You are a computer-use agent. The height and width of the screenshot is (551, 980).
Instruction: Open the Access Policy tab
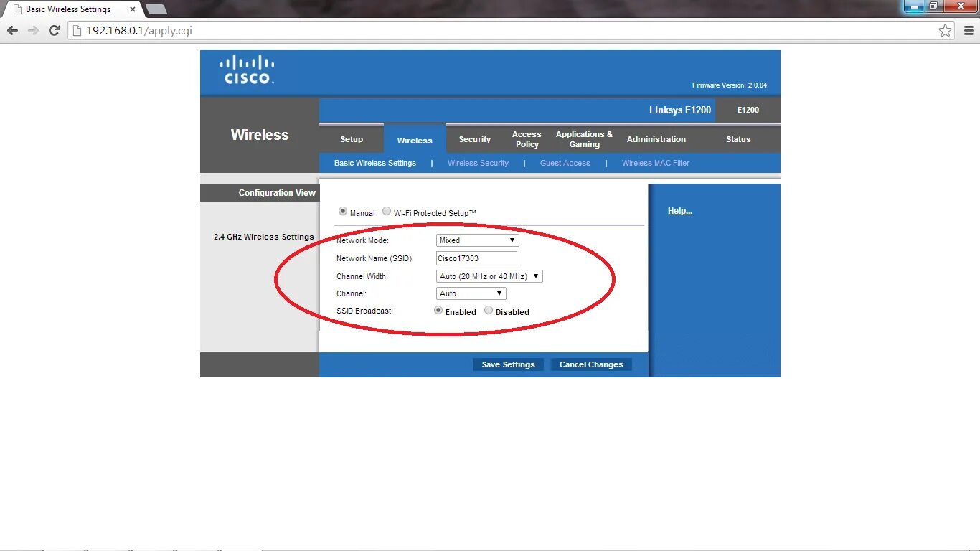click(527, 139)
